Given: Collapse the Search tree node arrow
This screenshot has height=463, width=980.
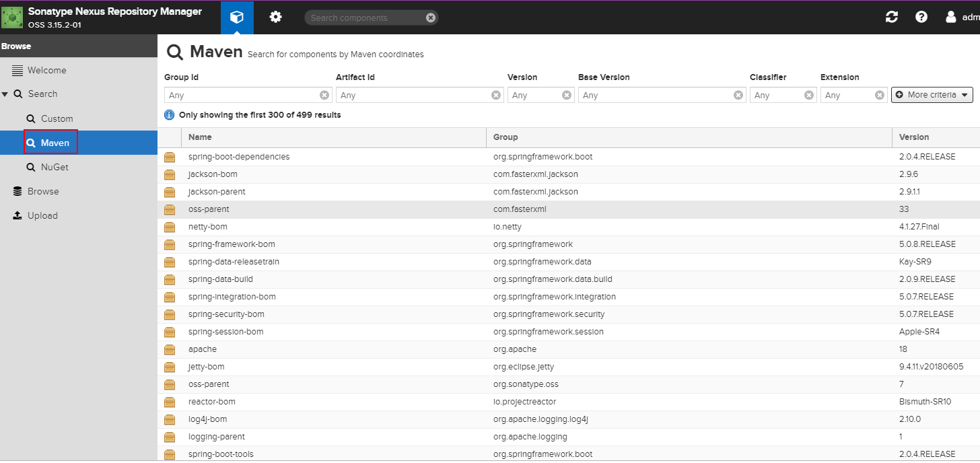Looking at the screenshot, I should [x=5, y=94].
